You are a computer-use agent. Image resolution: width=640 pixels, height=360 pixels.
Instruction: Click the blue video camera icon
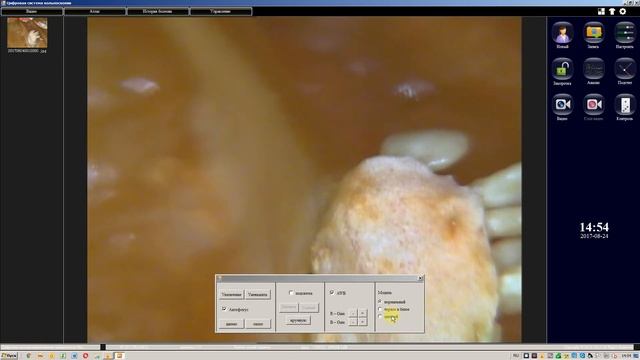(562, 105)
